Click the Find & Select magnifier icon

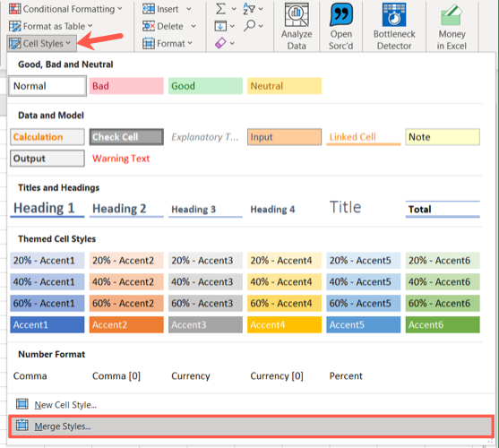coord(249,26)
